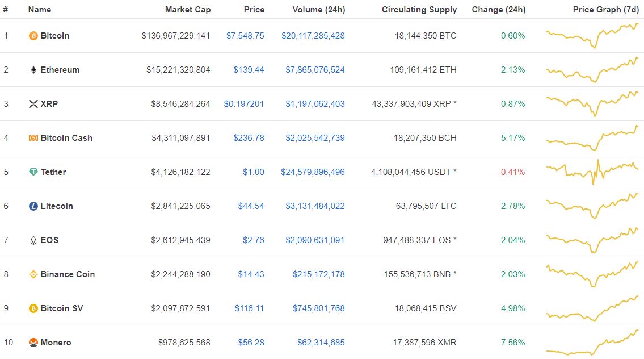
Task: Open the Monero name link
Action: (x=56, y=343)
